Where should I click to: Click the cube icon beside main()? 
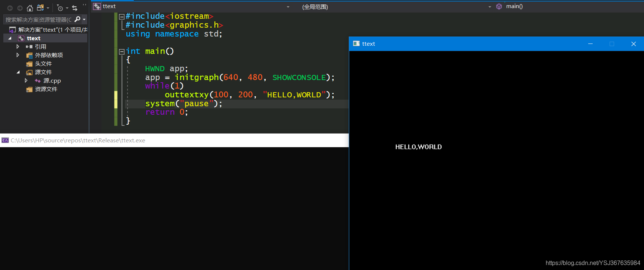coord(499,6)
